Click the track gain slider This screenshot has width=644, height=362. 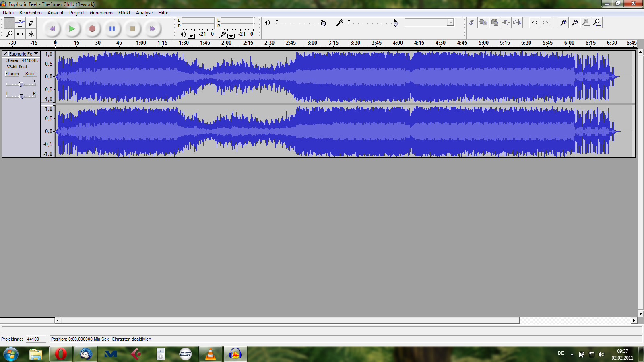coord(21,84)
